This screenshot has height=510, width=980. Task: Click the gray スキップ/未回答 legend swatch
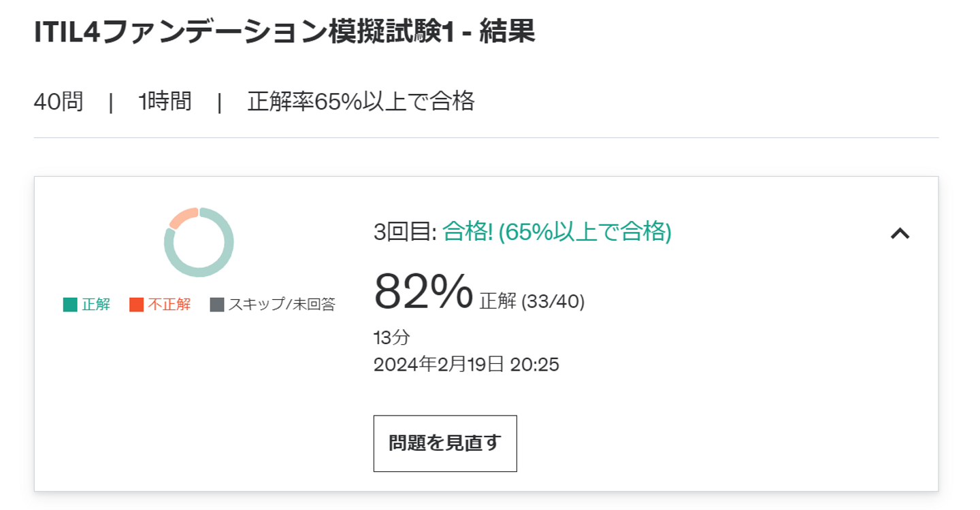(217, 305)
